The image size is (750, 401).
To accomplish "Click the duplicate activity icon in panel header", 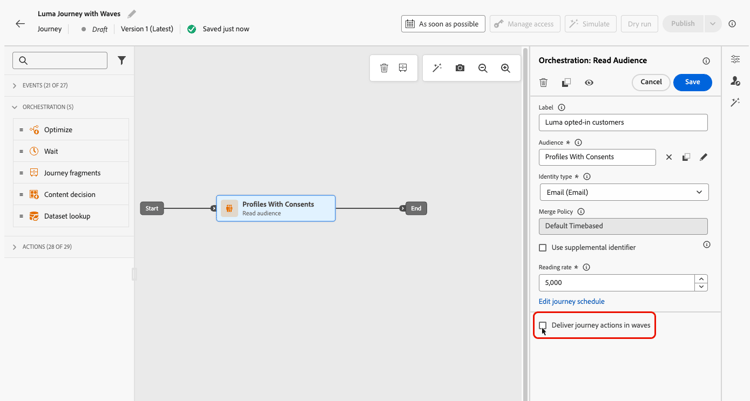I will [566, 82].
